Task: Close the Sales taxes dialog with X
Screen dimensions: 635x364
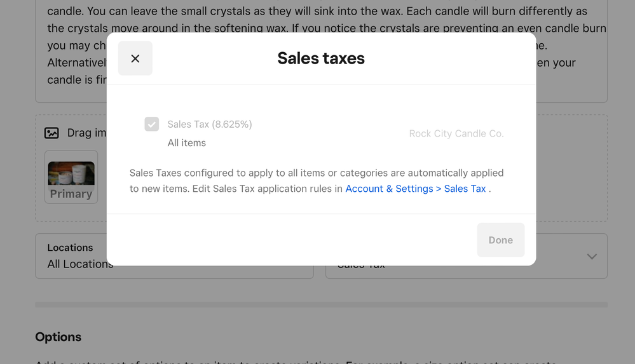Action: 135,58
